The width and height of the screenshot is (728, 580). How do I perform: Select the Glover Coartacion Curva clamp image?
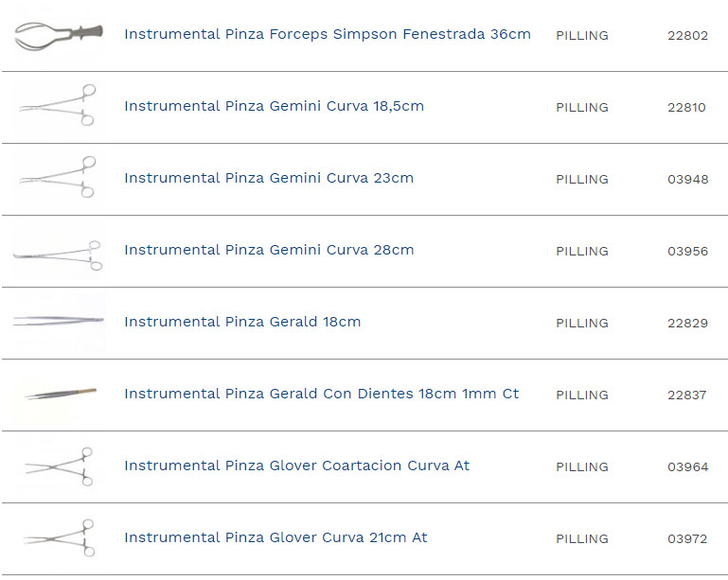coord(59,466)
